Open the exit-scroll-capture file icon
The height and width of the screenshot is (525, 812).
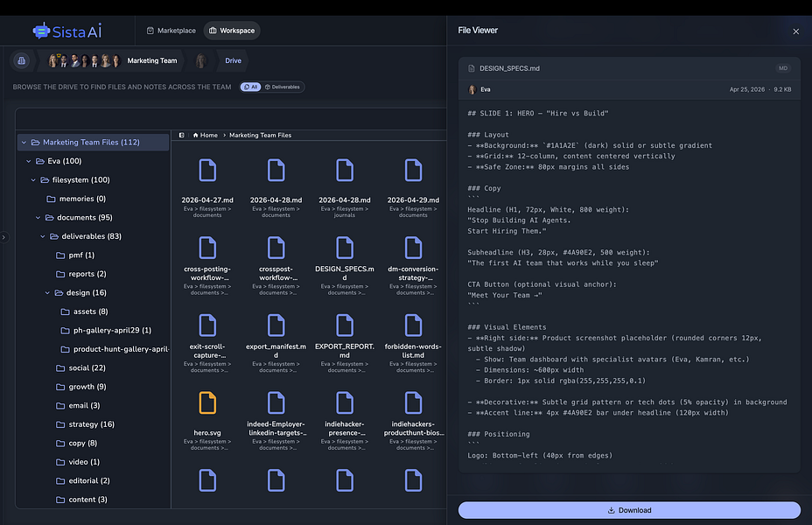pyautogui.click(x=207, y=325)
